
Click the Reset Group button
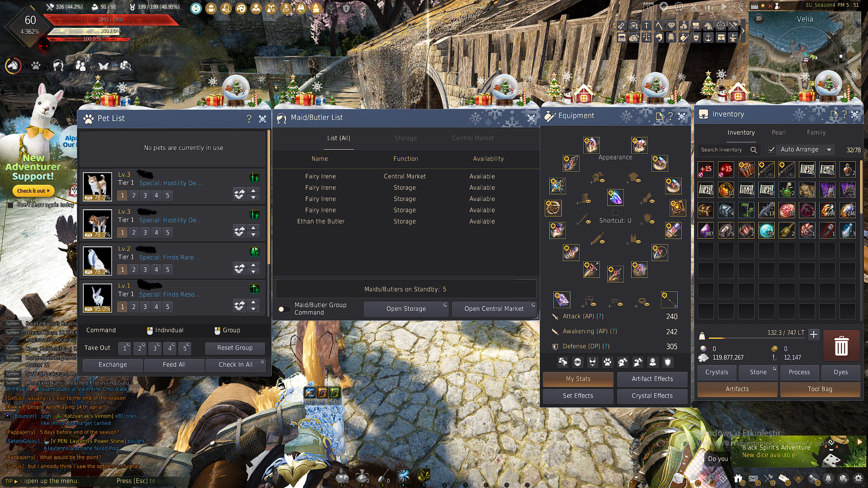235,348
